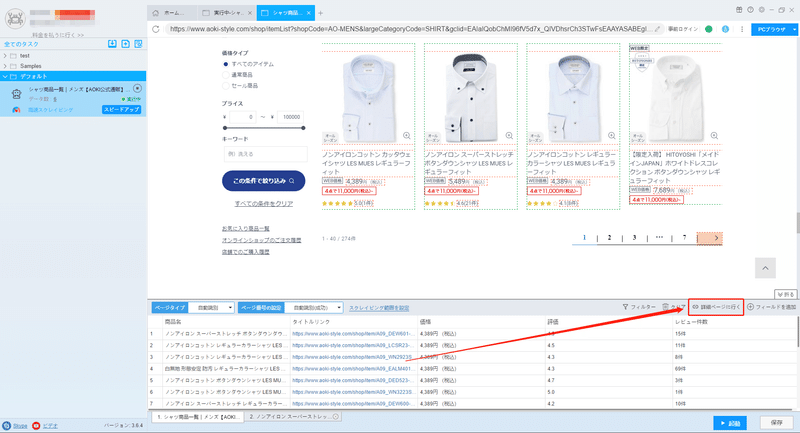This screenshot has height=433, width=800.
Task: Switch to the ホーム tab
Action: tap(172, 13)
